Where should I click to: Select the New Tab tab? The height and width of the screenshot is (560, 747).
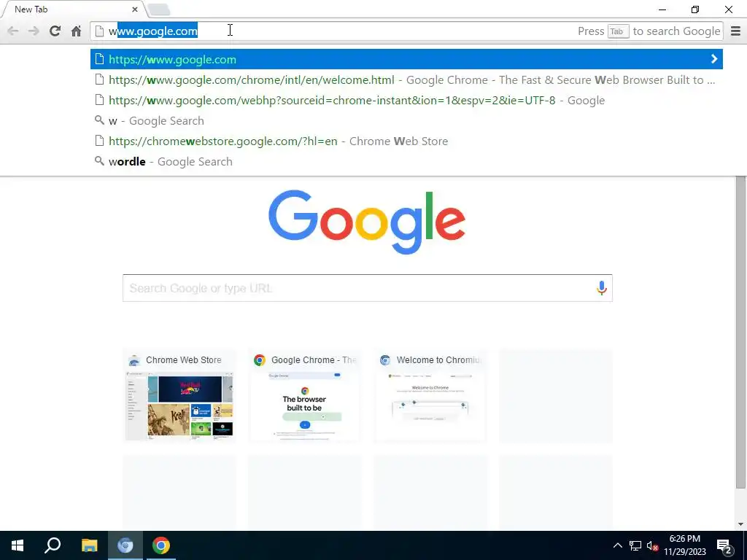click(71, 9)
